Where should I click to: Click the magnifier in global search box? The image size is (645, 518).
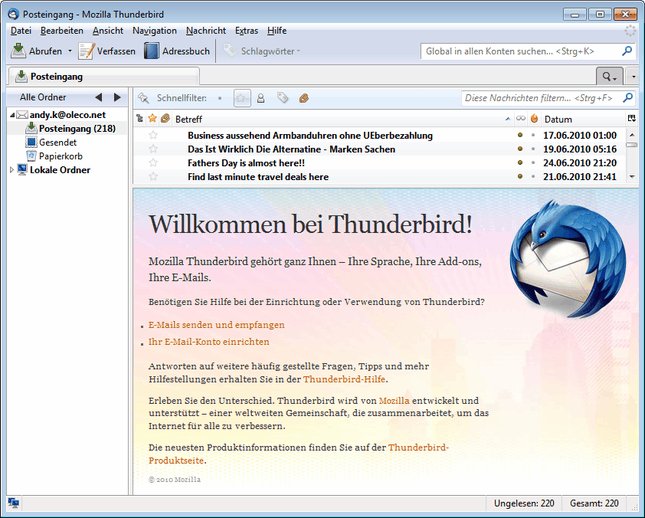pyautogui.click(x=627, y=51)
